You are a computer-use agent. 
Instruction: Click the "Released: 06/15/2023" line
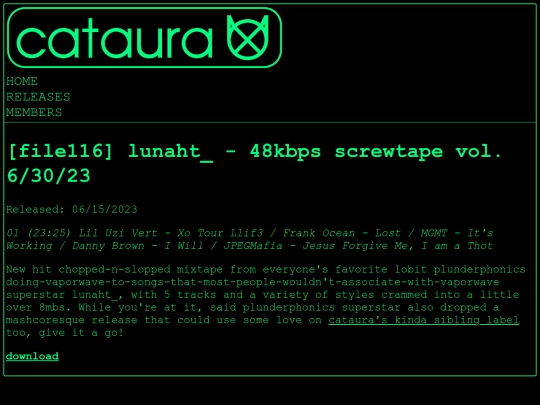tap(72, 209)
